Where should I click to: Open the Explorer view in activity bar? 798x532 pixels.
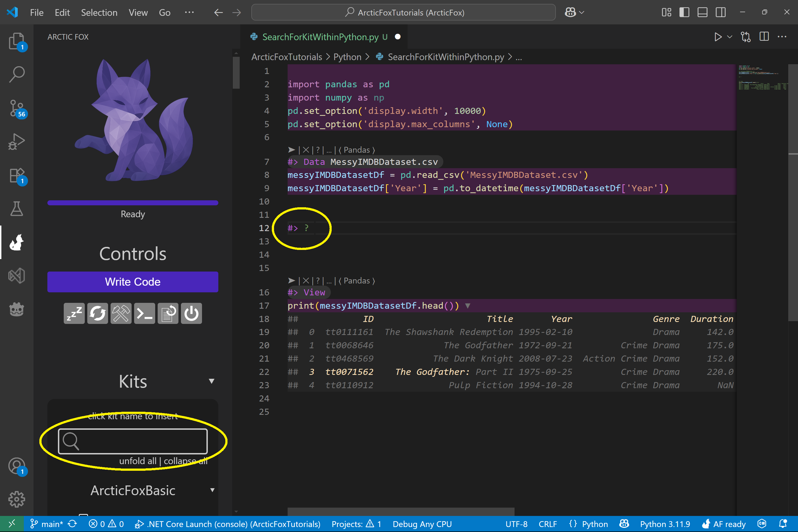click(16, 41)
